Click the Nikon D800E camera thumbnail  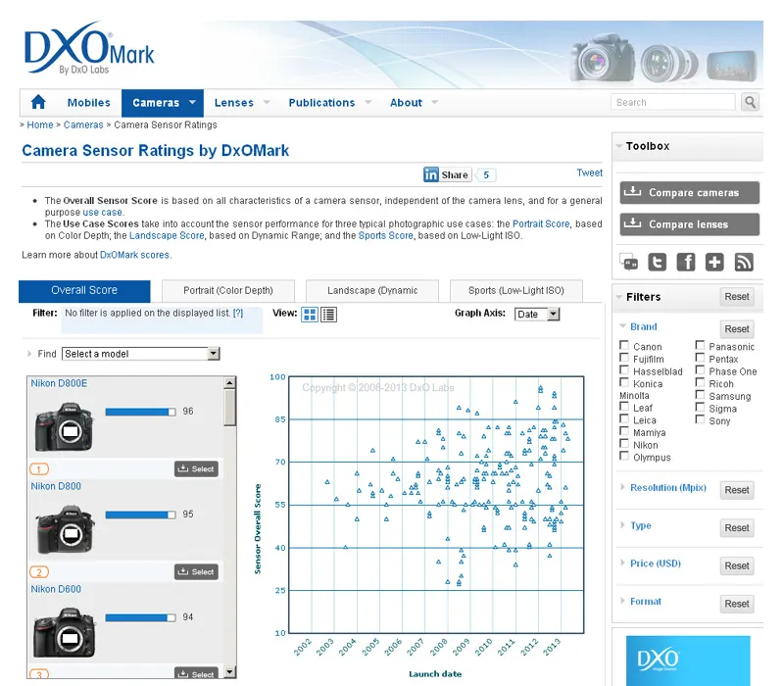pos(64,427)
